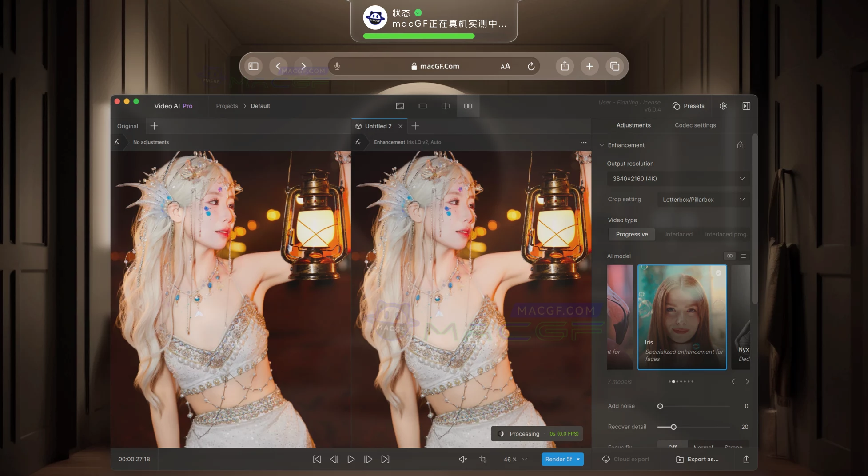The height and width of the screenshot is (476, 868).
Task: Open the settings gear
Action: coord(723,106)
